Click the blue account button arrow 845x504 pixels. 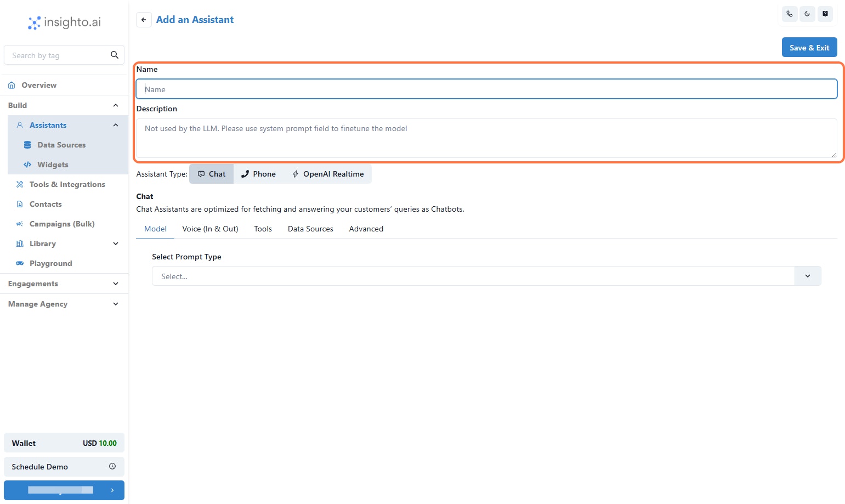point(112,490)
